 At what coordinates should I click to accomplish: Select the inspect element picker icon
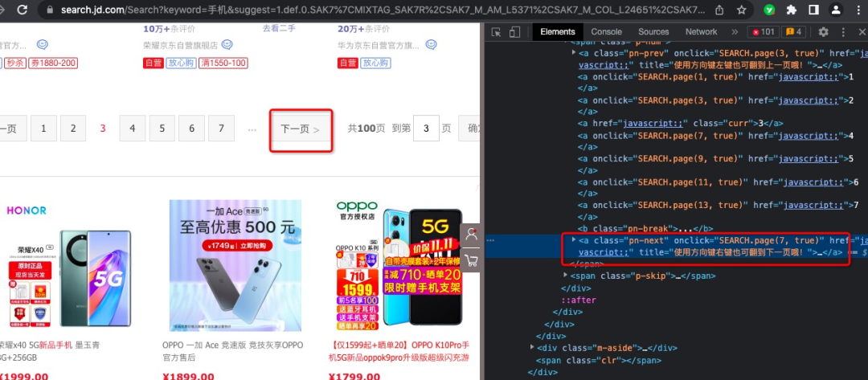point(496,32)
